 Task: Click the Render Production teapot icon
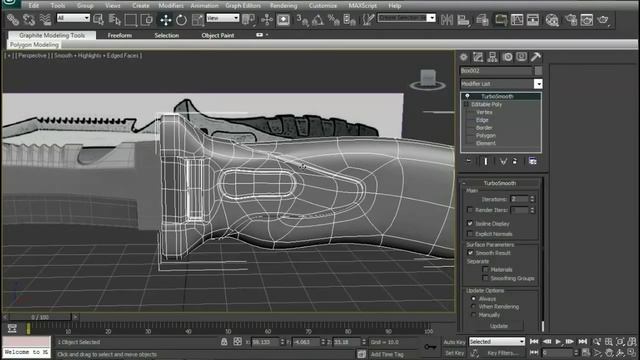(x=603, y=19)
